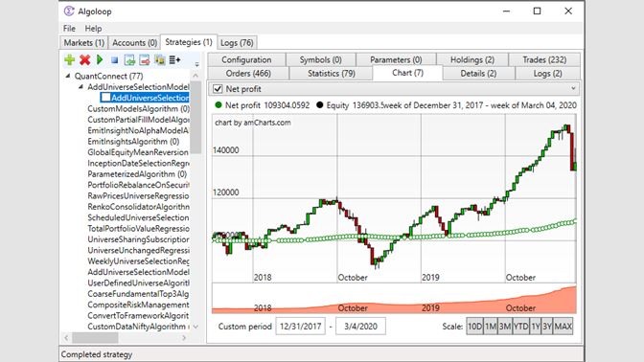
Task: Open the Logs (76) tab
Action: [x=237, y=43]
